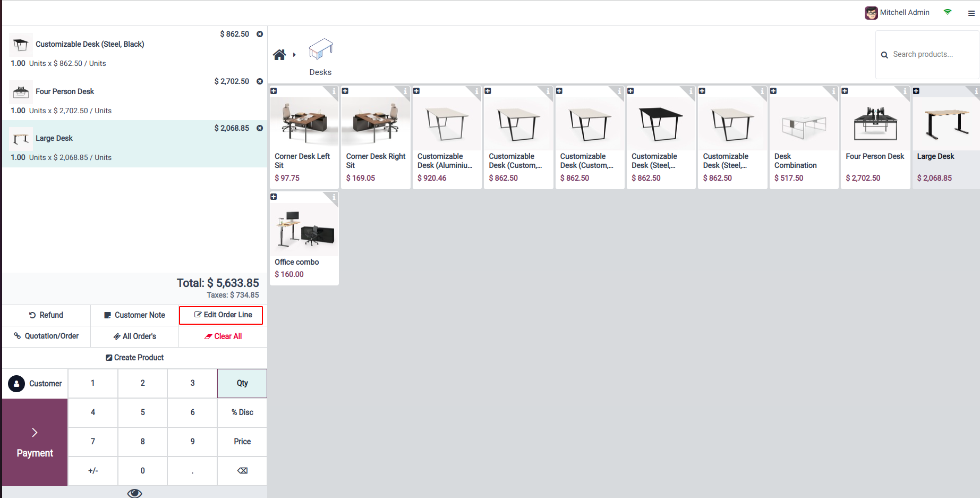Show info for Desk Combination product

pos(833,91)
